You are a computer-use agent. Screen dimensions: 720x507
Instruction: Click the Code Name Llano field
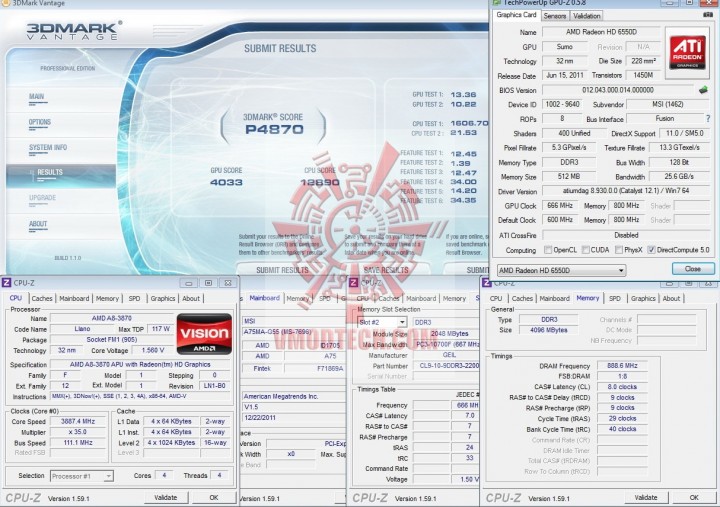82,329
